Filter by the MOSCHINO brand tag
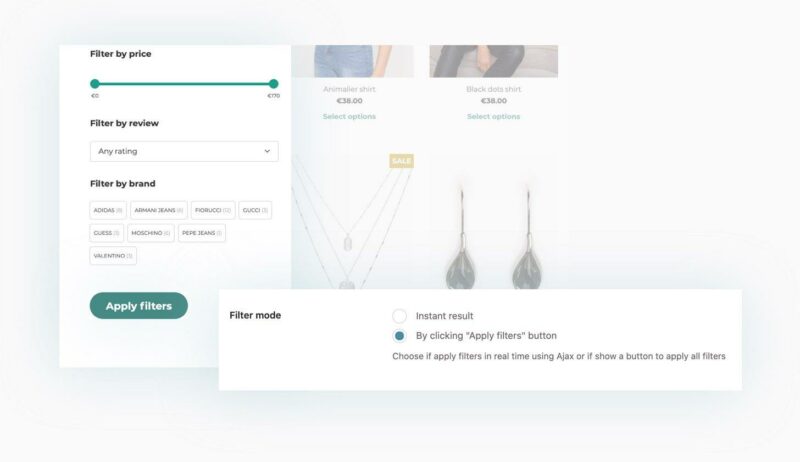The image size is (800, 462). pos(151,233)
